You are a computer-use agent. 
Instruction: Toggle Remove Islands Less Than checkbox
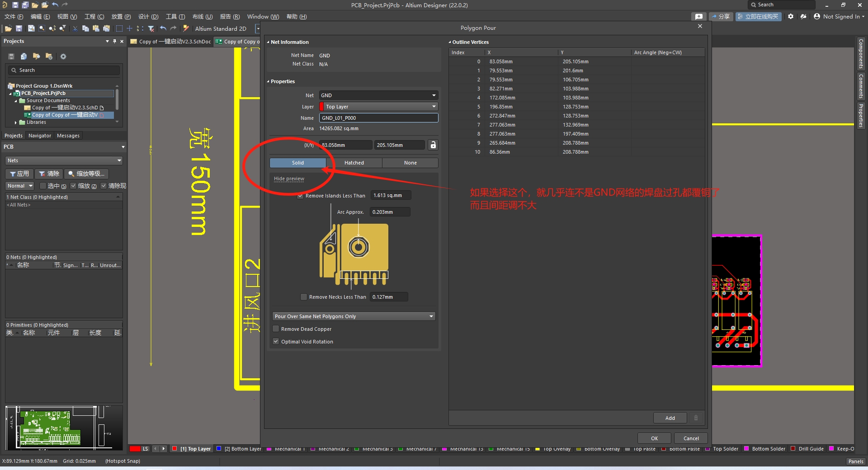pyautogui.click(x=300, y=196)
